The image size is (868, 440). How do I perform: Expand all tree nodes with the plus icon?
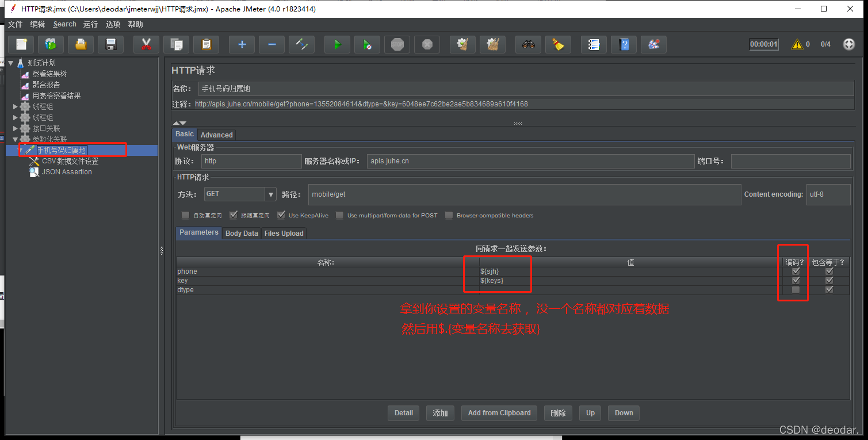(x=242, y=44)
